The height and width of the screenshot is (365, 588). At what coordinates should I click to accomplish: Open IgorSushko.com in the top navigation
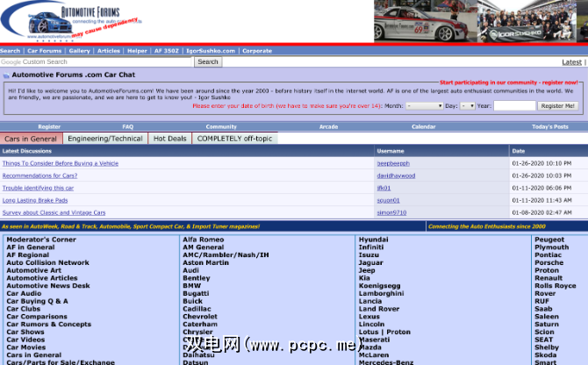[x=211, y=51]
